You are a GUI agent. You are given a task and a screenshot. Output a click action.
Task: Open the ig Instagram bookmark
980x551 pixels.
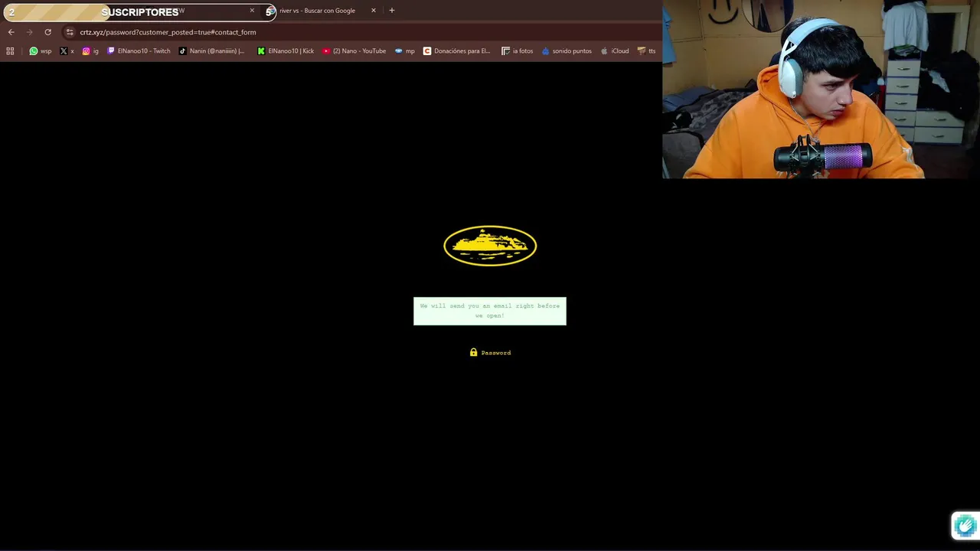click(x=90, y=51)
